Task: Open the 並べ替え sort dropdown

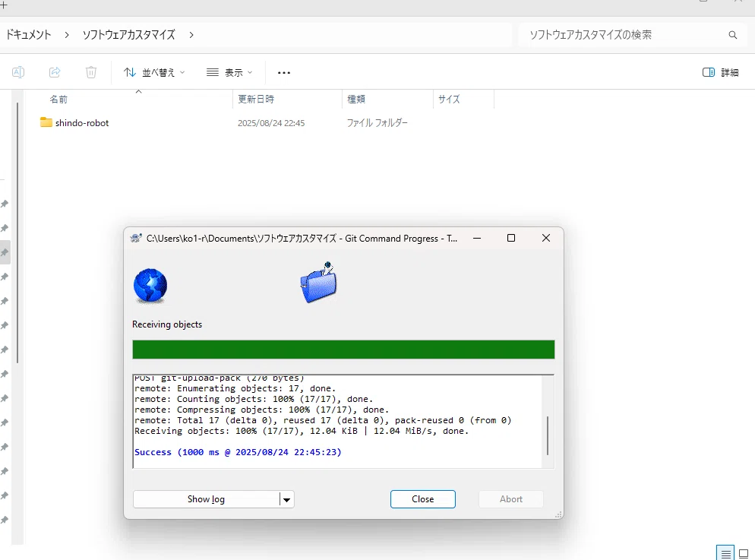Action: 154,72
